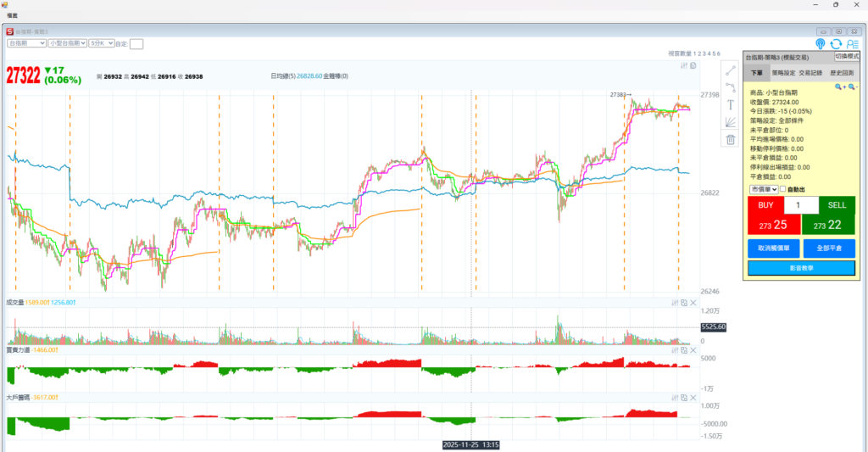868x452 pixels.
Task: Open the 小型台指期 contract dropdown
Action: [x=67, y=43]
